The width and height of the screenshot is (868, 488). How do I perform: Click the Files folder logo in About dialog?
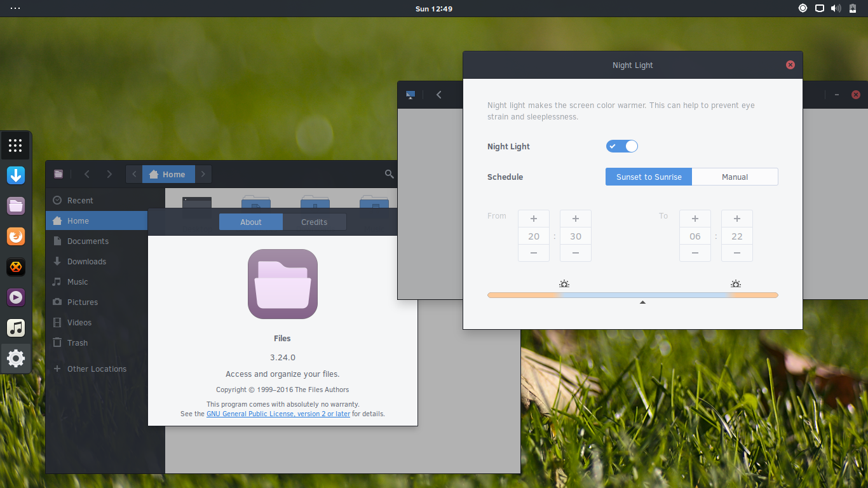click(x=283, y=284)
